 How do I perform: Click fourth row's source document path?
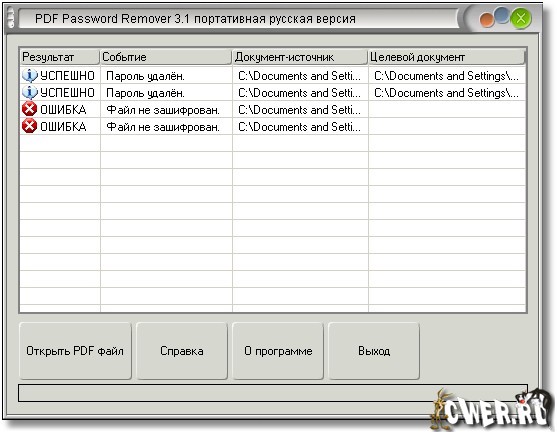pos(299,127)
